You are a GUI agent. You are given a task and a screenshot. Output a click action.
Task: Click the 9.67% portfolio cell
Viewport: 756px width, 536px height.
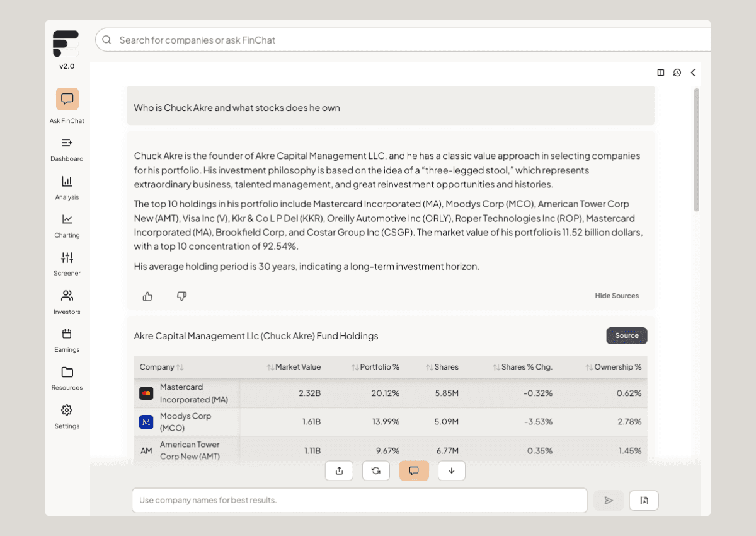tap(388, 451)
